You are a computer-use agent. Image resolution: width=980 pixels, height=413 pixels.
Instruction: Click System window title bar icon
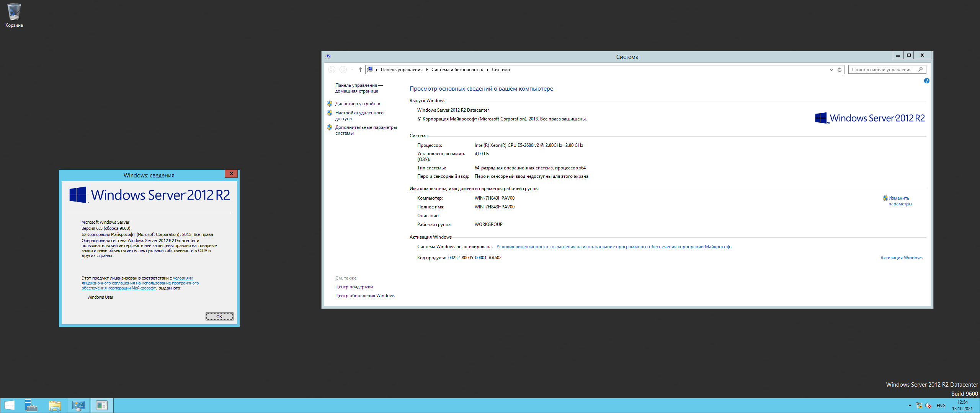point(328,57)
